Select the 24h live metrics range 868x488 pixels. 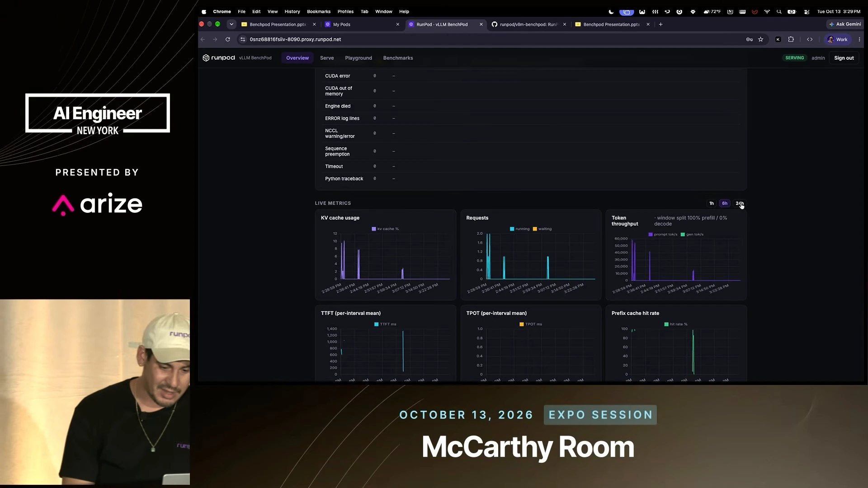click(739, 203)
